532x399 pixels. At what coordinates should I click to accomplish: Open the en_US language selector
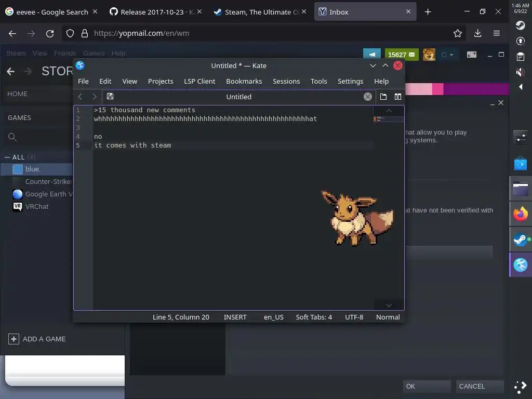coord(273,317)
